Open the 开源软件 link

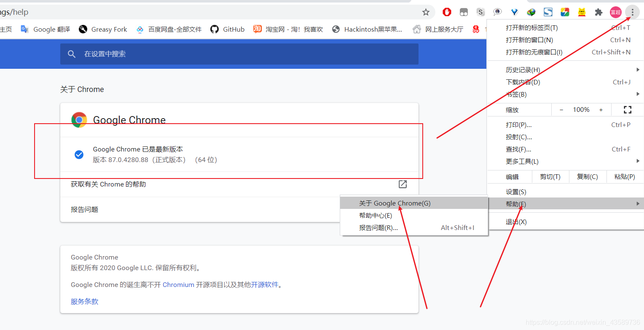(265, 284)
